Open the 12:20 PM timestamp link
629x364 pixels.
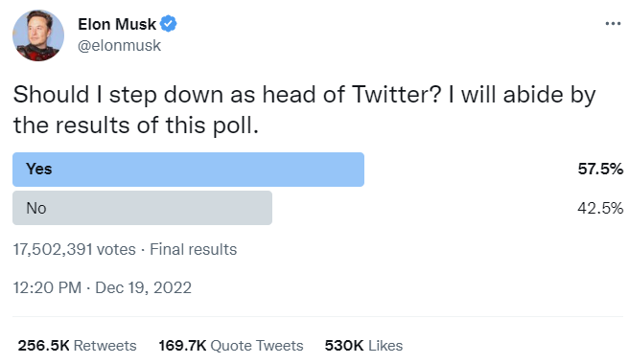[x=47, y=287]
